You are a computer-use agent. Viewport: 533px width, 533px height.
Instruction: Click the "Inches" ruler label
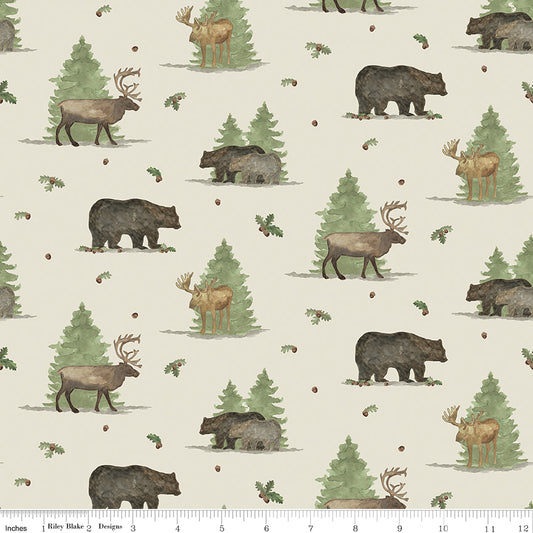16,528
